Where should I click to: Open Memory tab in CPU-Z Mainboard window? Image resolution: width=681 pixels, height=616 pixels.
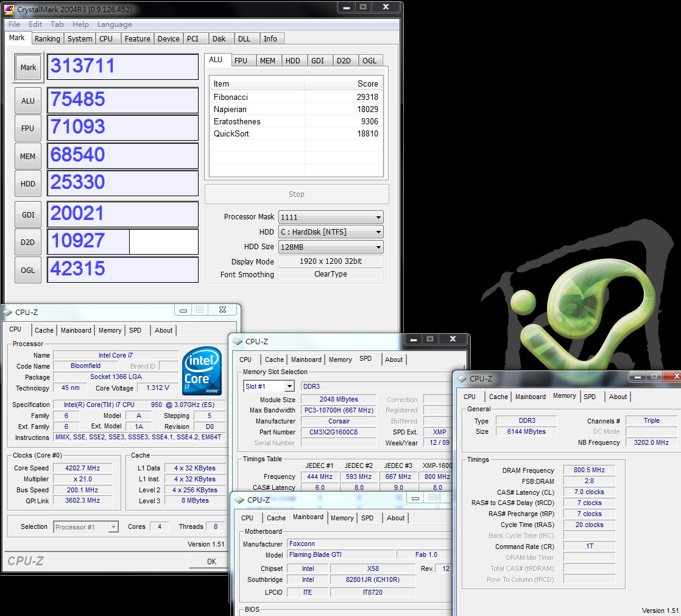342,518
